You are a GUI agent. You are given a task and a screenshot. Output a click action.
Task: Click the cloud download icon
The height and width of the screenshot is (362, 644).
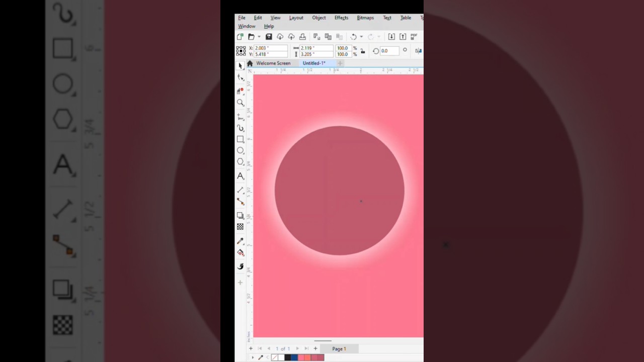280,37
